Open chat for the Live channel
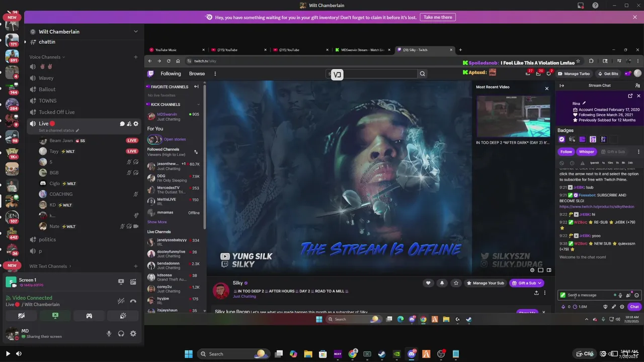 pos(122,124)
